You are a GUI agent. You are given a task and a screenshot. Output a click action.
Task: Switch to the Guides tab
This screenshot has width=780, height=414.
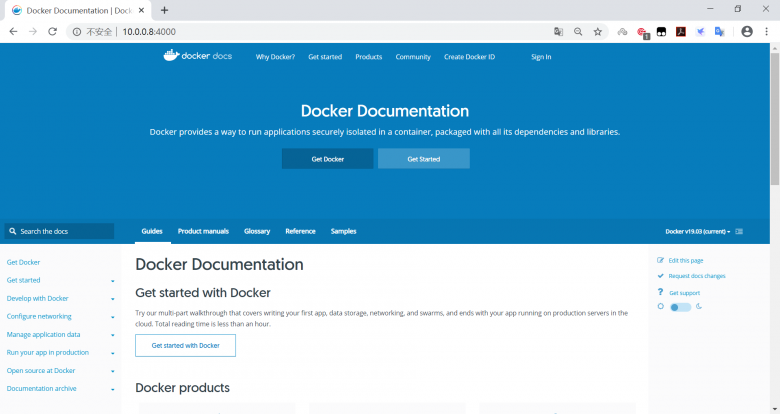tap(152, 231)
